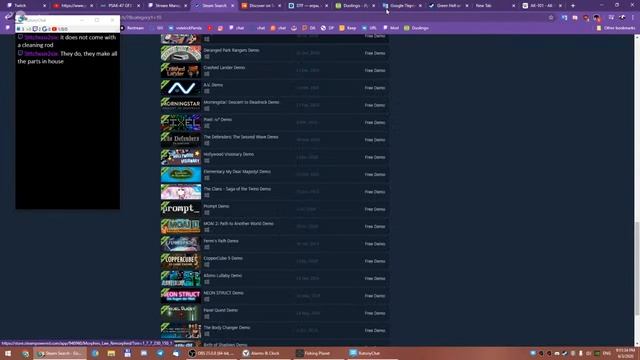Open the Duolingo bookmark in bookmarks bar

(x=416, y=28)
